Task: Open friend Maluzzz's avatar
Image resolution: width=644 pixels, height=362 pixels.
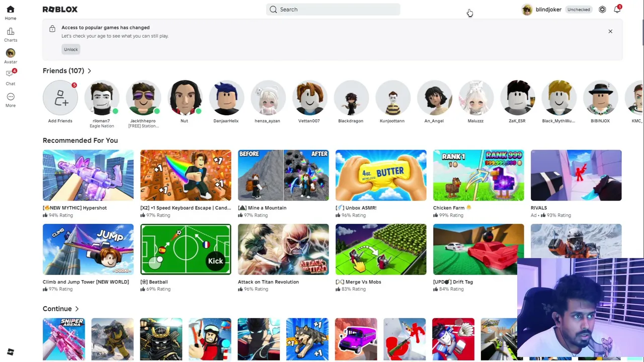Action: [x=475, y=98]
